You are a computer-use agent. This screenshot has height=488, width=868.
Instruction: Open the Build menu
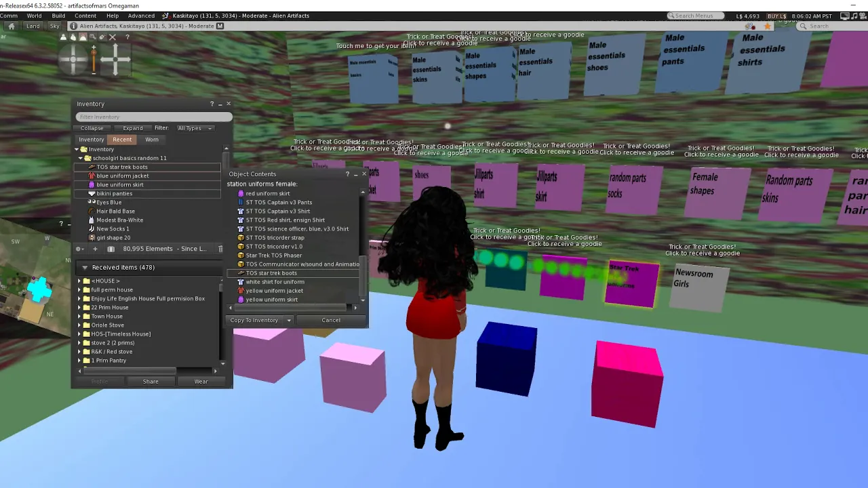(58, 16)
